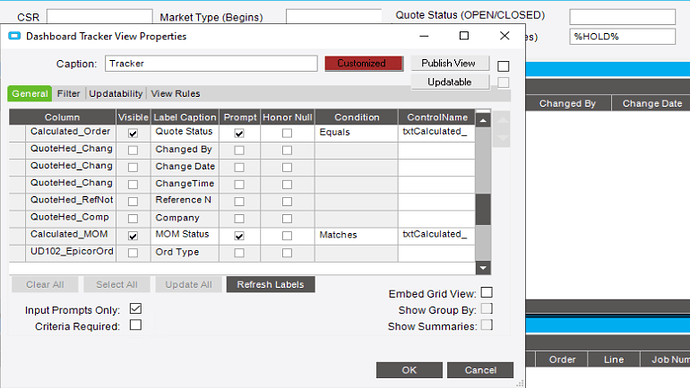Image resolution: width=690 pixels, height=388 pixels.
Task: Check the box beside Publish View
Action: click(x=503, y=66)
